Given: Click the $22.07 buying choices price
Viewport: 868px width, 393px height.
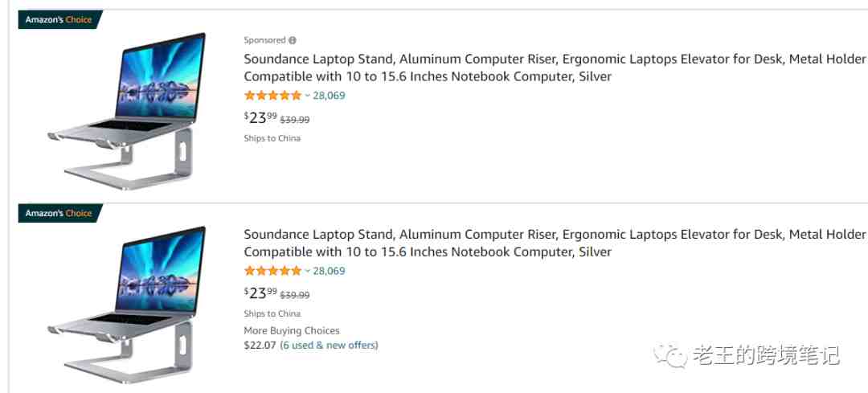Looking at the screenshot, I should 260,346.
